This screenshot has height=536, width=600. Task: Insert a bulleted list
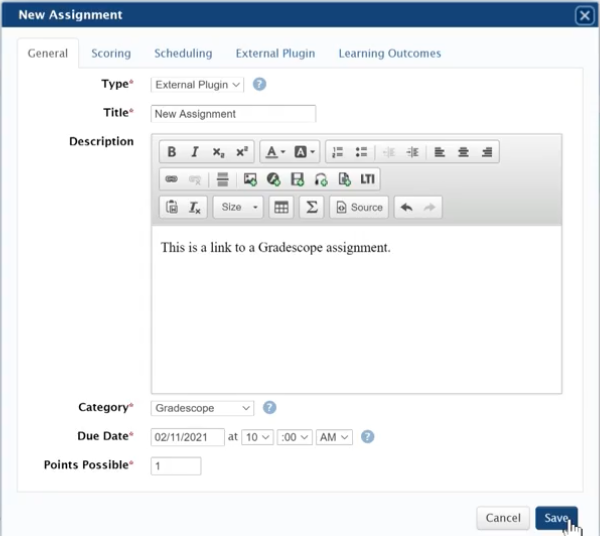(361, 152)
